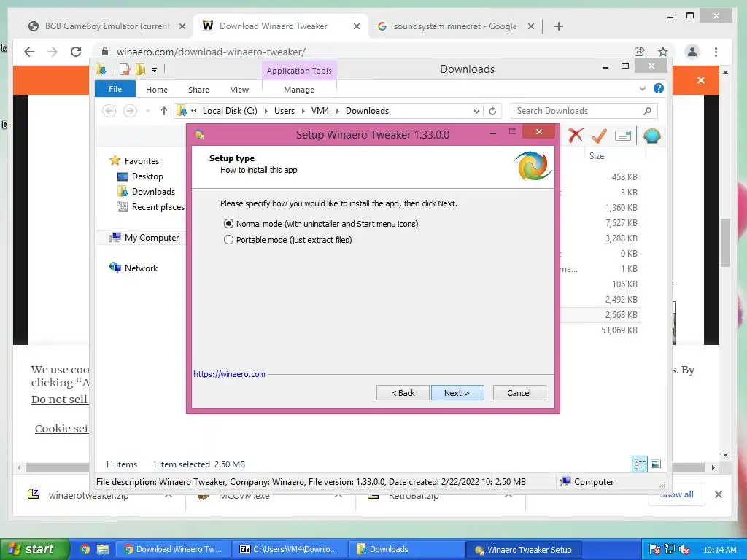This screenshot has width=747, height=560.
Task: Click Chrome address bar URL
Action: pyautogui.click(x=211, y=52)
